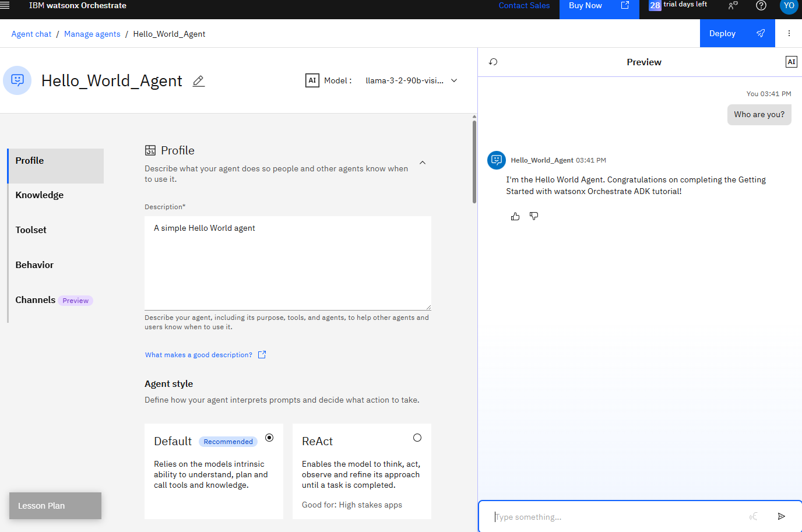Click the Preview panel title
The width and height of the screenshot is (802, 532).
pyautogui.click(x=644, y=62)
